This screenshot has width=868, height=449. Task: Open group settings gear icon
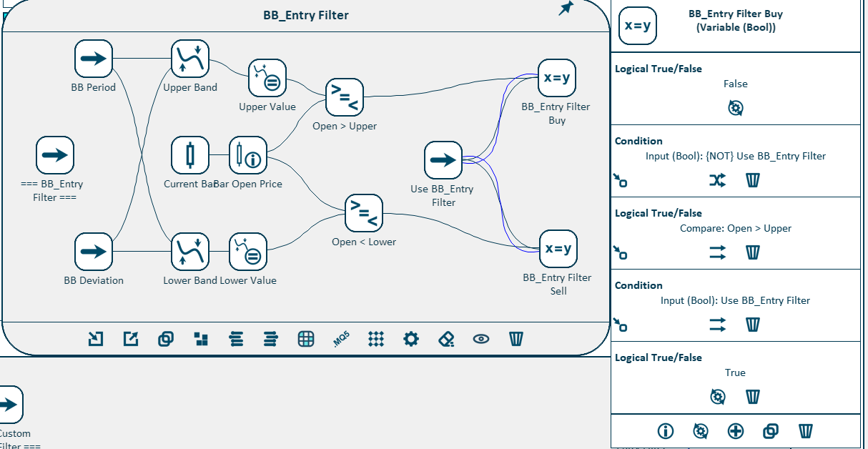tap(411, 339)
